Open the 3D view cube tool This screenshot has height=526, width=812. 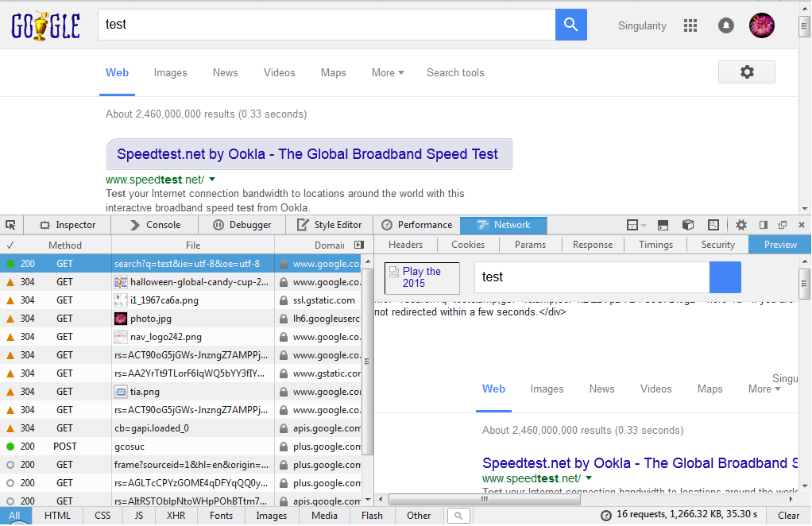pyautogui.click(x=688, y=225)
